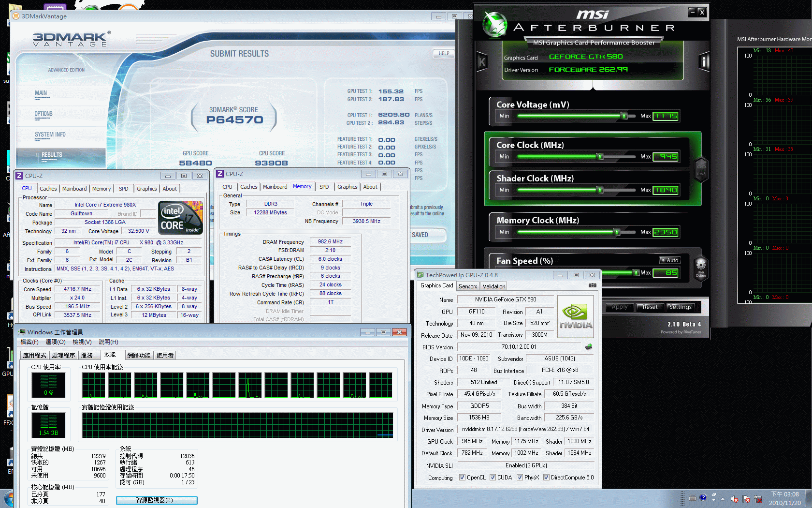Screen dimensions: 812x508
Task: Open Action Center flag tray icon
Action: tap(746, 499)
